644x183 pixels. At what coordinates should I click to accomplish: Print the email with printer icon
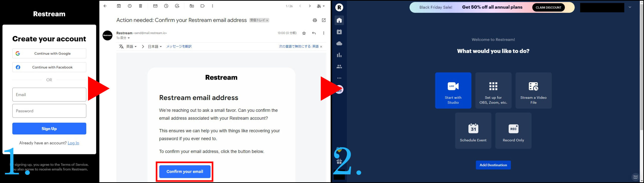[315, 20]
